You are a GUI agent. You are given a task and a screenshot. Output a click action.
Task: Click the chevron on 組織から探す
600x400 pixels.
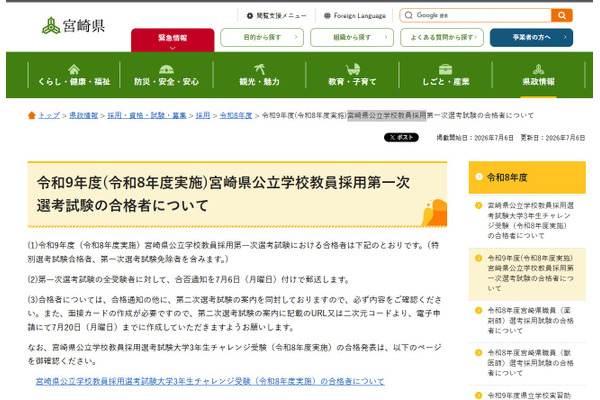385,37
